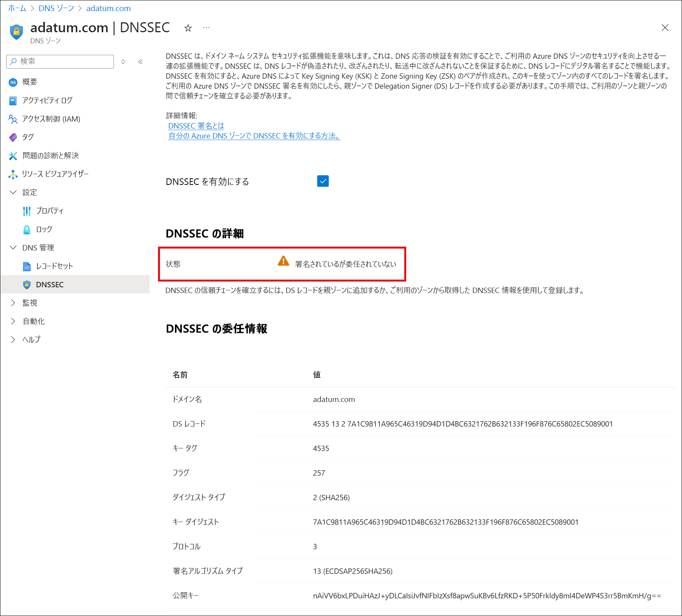Click the up-down sort arrows beside search
The image size is (682, 616).
(123, 61)
